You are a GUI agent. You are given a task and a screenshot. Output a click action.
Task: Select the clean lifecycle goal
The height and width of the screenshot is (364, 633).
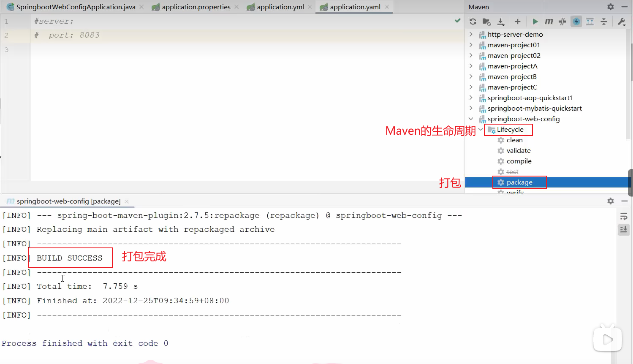click(514, 140)
